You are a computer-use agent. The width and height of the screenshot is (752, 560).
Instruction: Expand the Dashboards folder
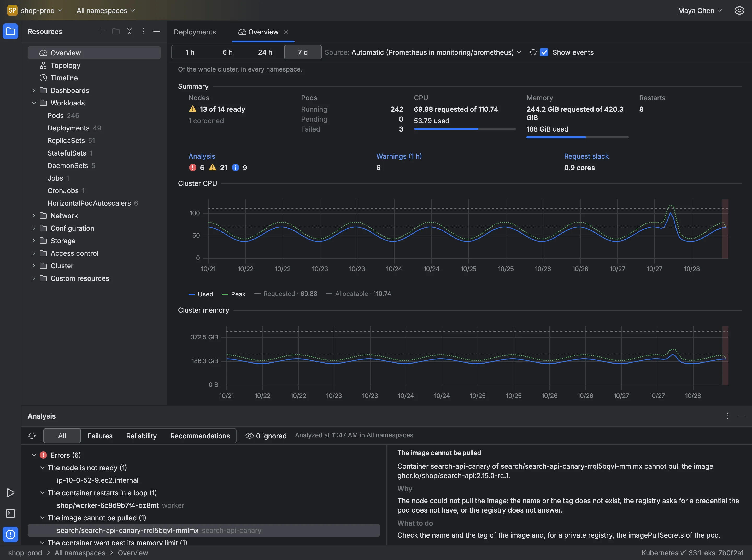point(34,91)
